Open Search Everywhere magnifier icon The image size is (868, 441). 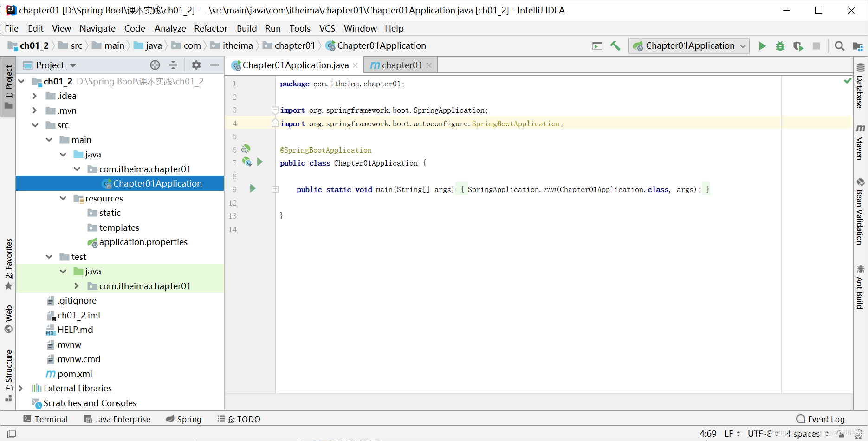coord(839,46)
